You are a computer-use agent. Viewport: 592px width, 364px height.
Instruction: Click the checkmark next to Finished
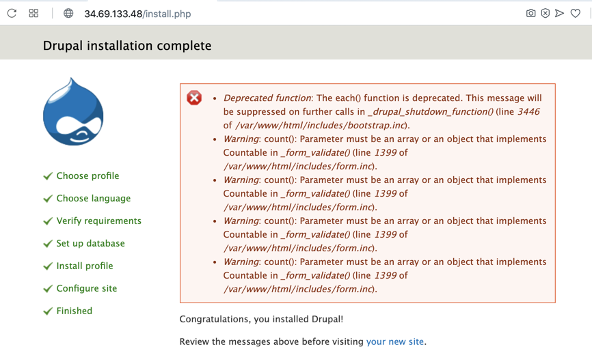point(48,311)
